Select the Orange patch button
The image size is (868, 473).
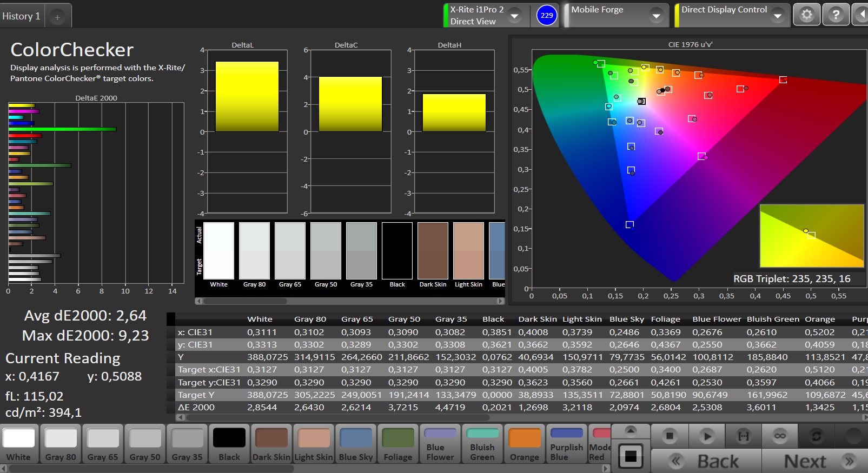click(x=525, y=444)
